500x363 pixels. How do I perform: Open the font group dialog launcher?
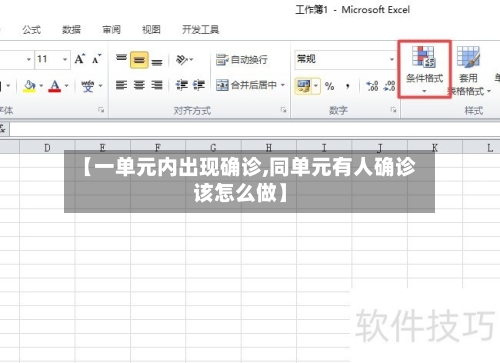[x=101, y=110]
